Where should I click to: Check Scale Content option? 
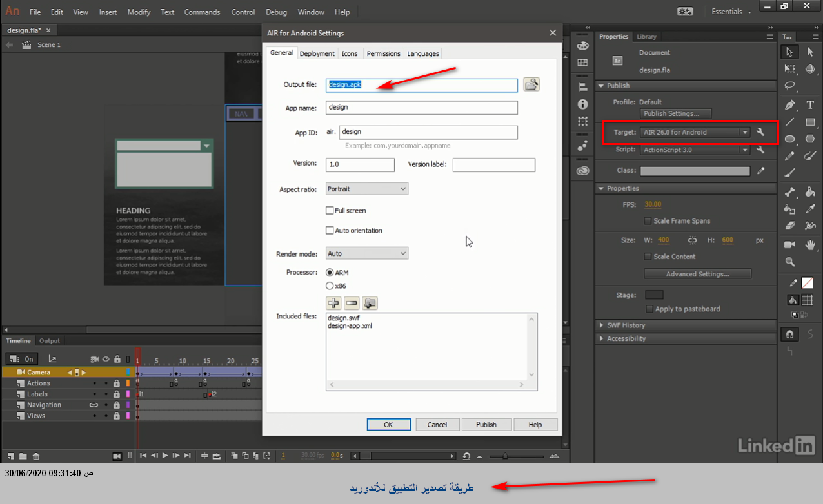point(648,257)
